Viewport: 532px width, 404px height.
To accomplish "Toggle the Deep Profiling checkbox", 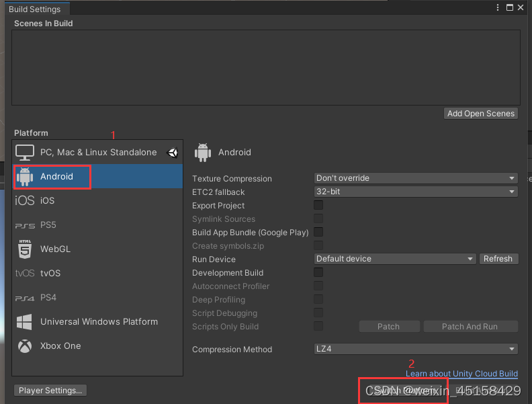I will tap(318, 299).
